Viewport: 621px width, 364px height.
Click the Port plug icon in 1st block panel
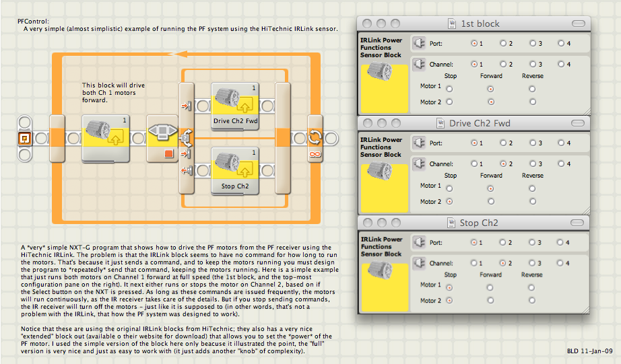(x=419, y=43)
